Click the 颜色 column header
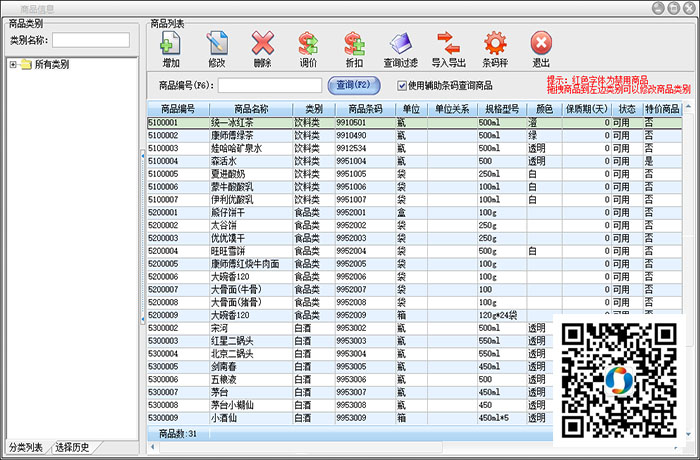This screenshot has width=700, height=460. (544, 109)
